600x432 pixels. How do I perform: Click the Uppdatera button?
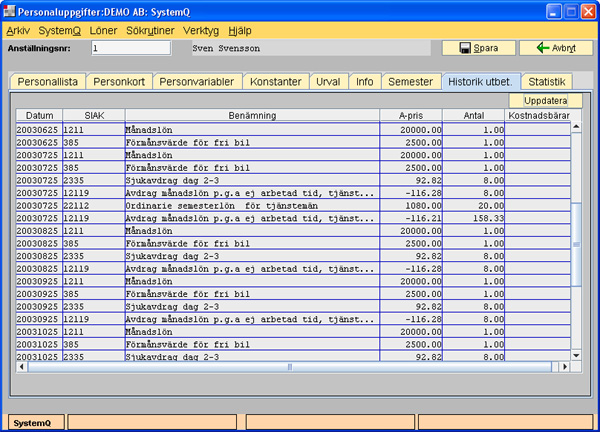(545, 101)
